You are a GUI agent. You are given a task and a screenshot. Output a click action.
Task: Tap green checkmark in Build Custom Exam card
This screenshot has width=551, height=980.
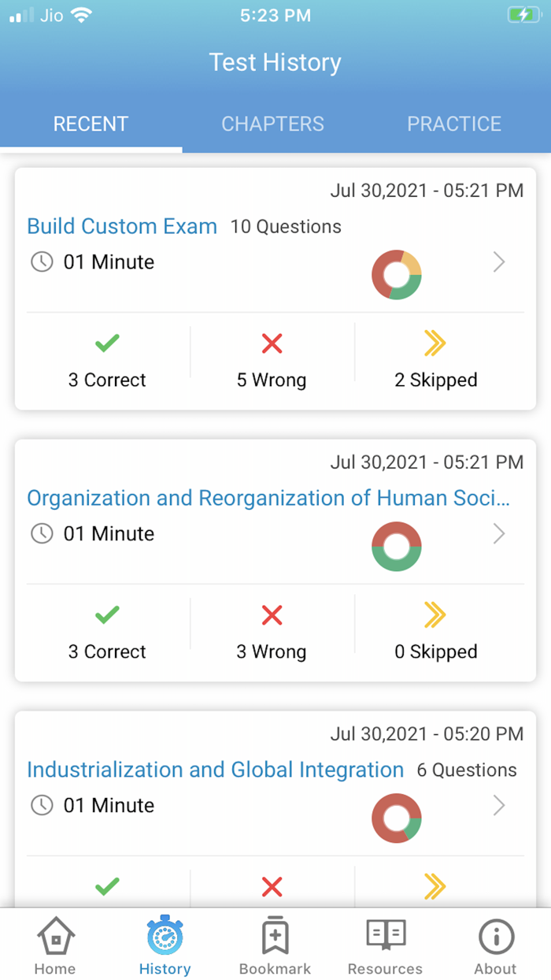click(107, 343)
